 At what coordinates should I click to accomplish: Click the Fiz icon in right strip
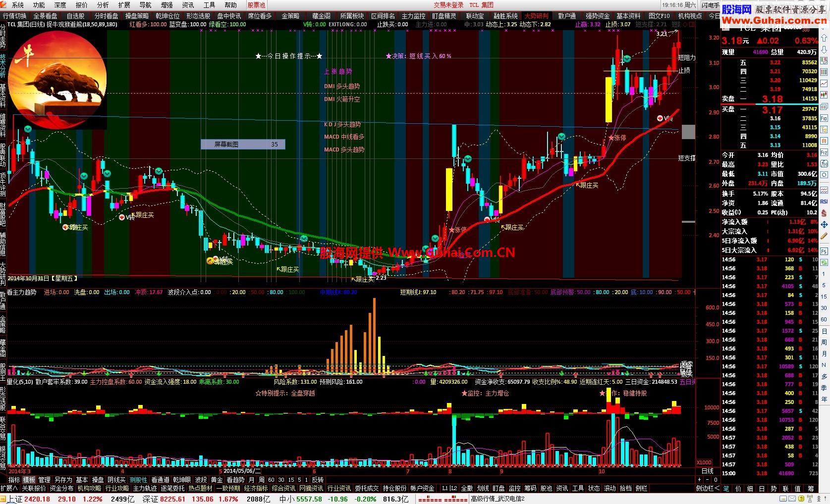[824, 152]
